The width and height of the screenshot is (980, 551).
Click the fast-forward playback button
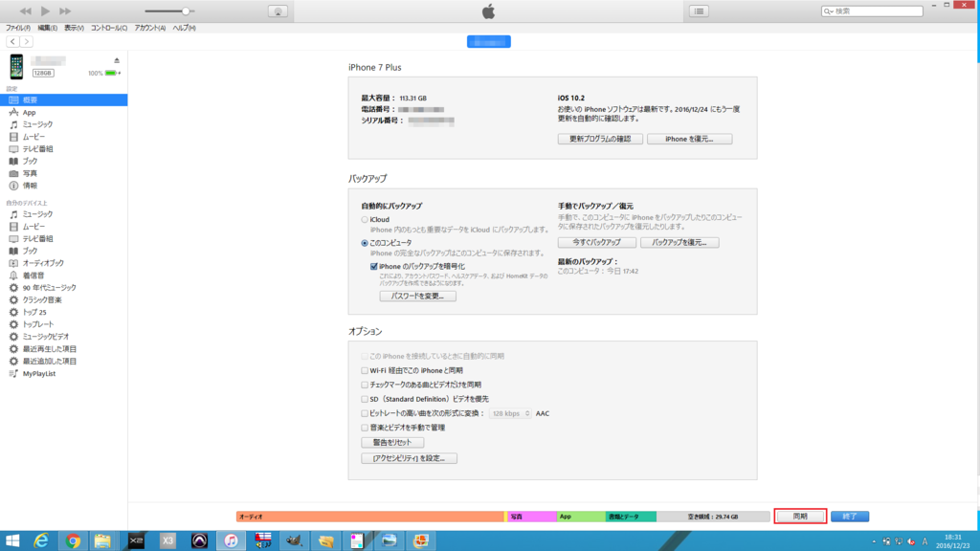[65, 11]
